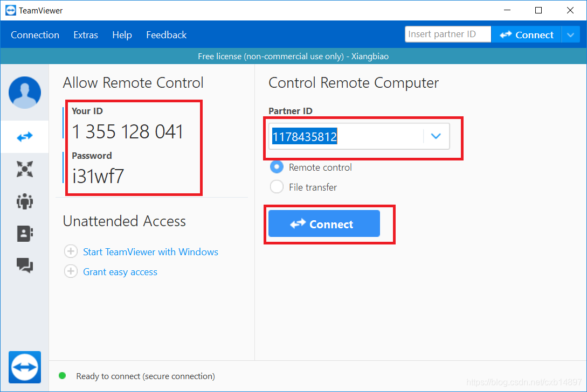Select the Remote Control sidebar tab
The height and width of the screenshot is (392, 587).
25,137
